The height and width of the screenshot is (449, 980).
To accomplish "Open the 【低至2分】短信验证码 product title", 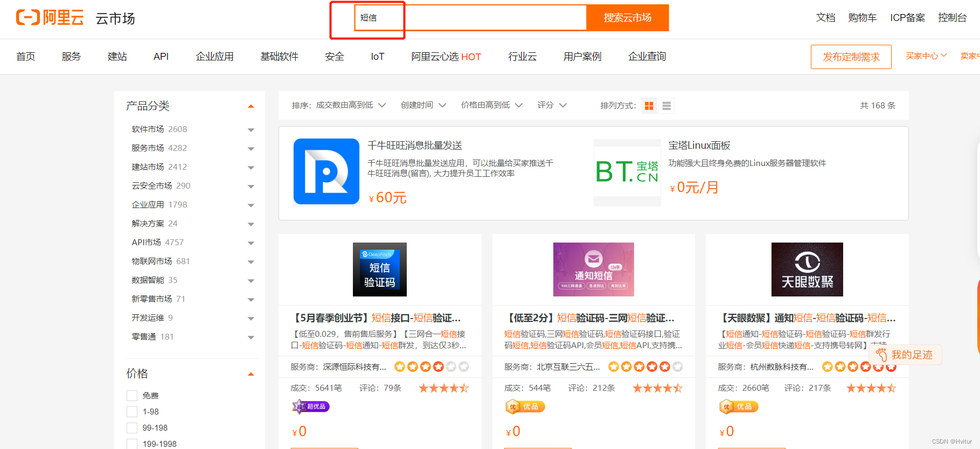I will click(589, 318).
